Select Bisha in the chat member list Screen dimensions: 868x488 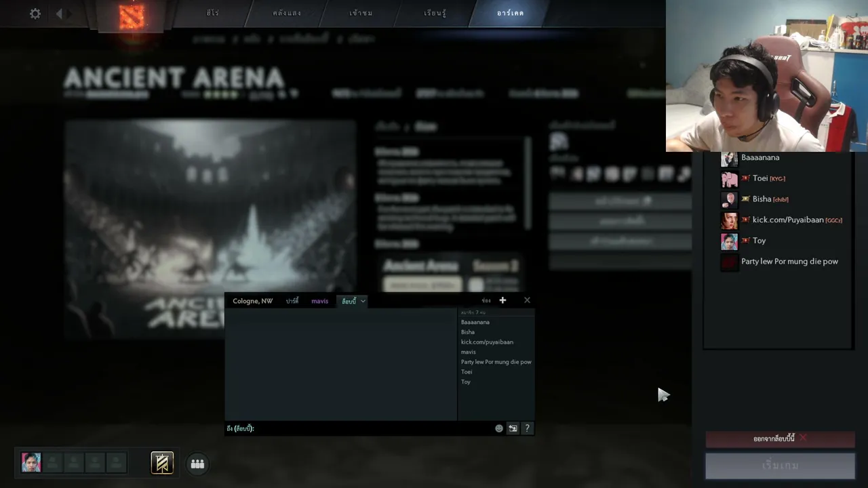[468, 332]
